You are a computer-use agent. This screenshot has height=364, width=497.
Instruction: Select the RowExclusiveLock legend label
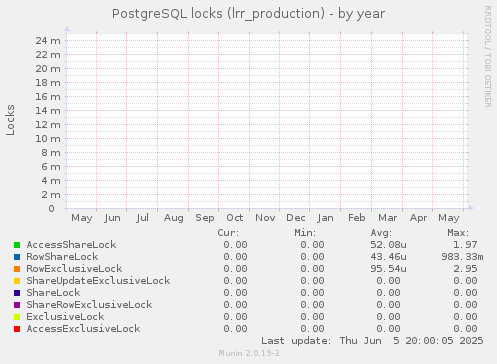click(x=74, y=269)
